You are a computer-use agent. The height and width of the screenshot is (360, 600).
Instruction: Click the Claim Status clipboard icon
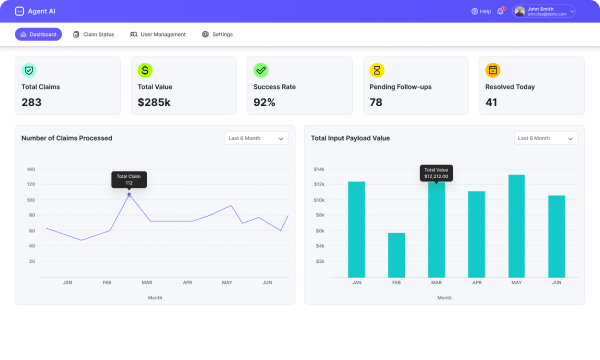[76, 34]
